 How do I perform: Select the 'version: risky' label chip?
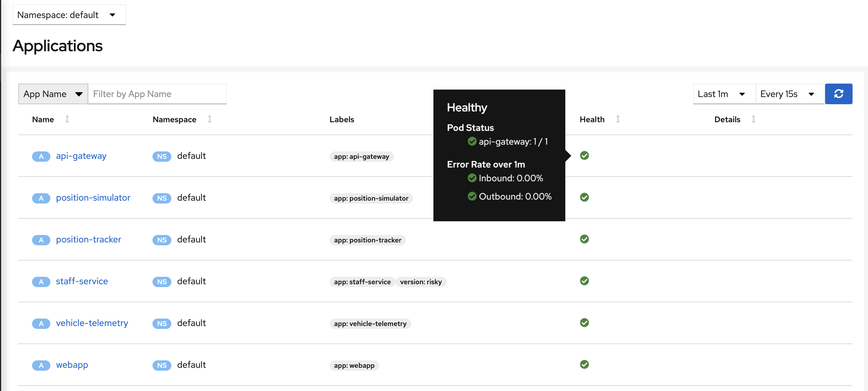click(x=421, y=282)
